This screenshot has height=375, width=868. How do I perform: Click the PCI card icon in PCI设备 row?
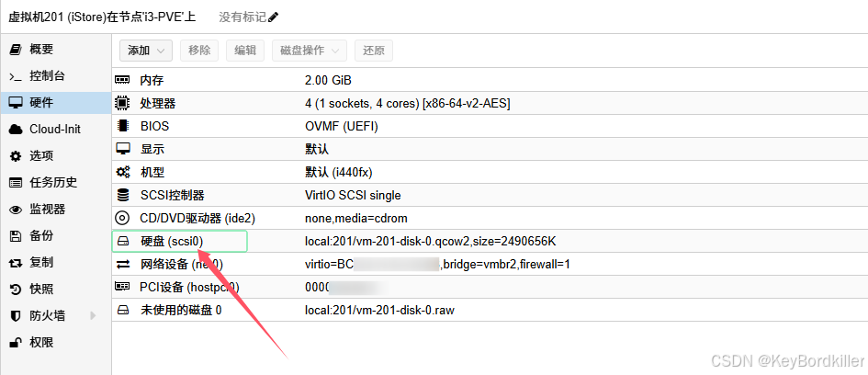pos(122,287)
